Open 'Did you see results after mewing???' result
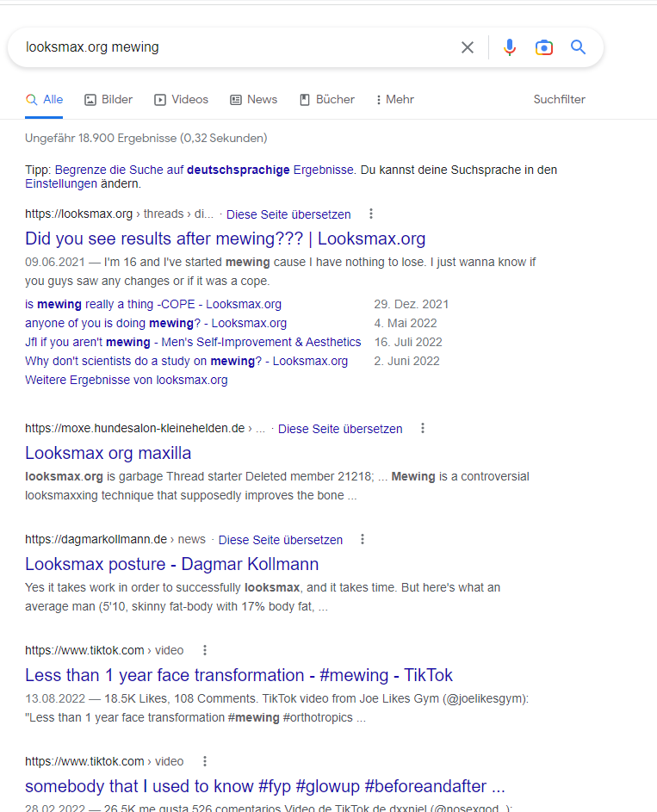 pos(226,239)
